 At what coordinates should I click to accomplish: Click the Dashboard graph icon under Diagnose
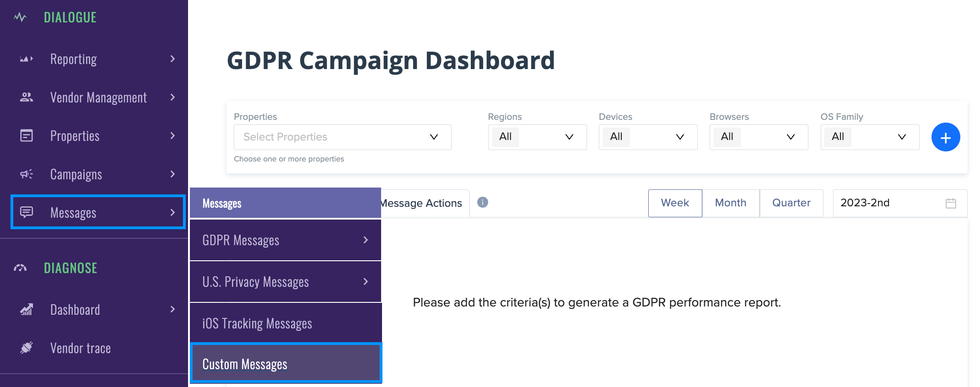click(x=27, y=310)
